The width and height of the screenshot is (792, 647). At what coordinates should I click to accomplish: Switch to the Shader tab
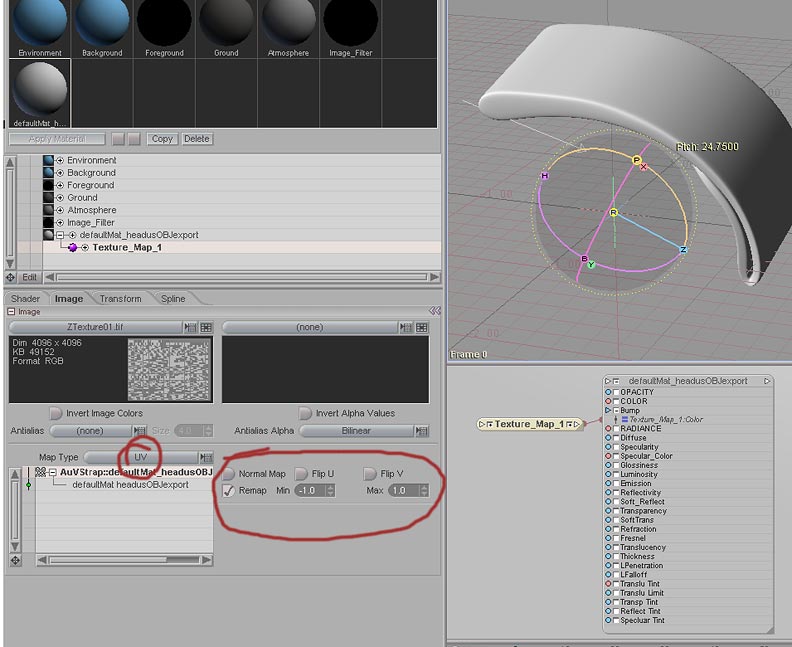pos(25,298)
